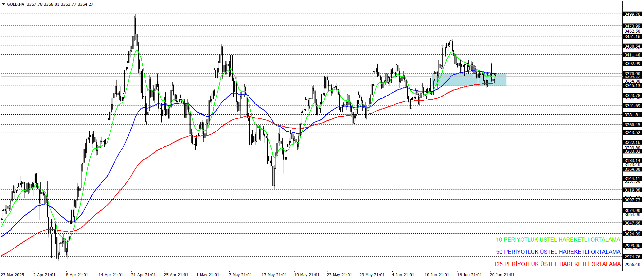Click the 2974.76 price level label
This screenshot has height=279, width=644.
[x=632, y=257]
